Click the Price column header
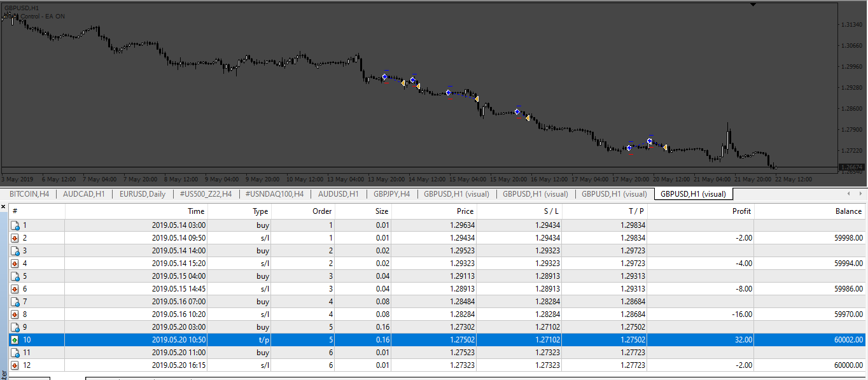 [x=434, y=211]
